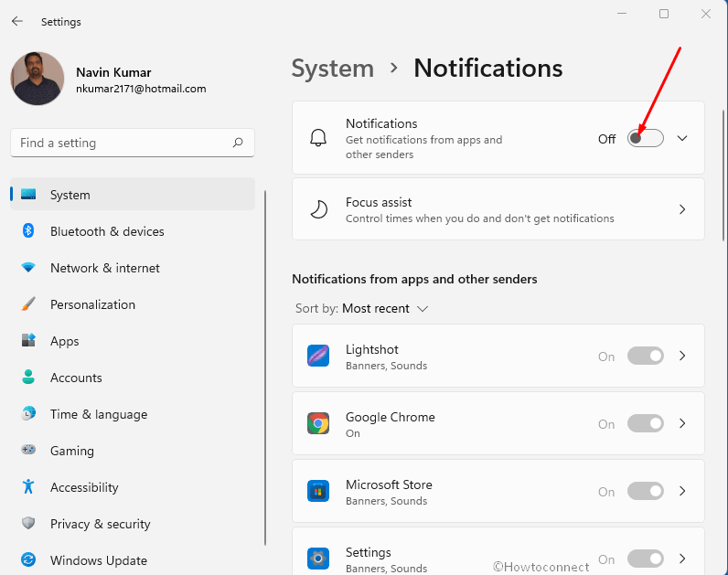The height and width of the screenshot is (575, 728).
Task: Open Lightshot notification details chevron
Action: pos(682,356)
